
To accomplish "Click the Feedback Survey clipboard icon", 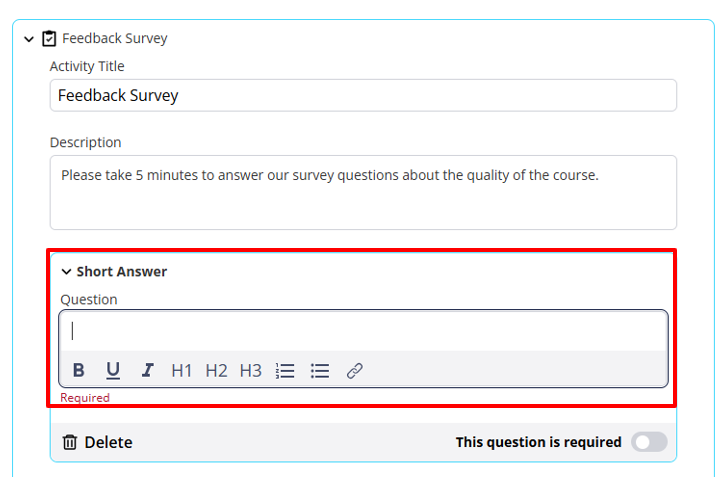I will pyautogui.click(x=49, y=38).
